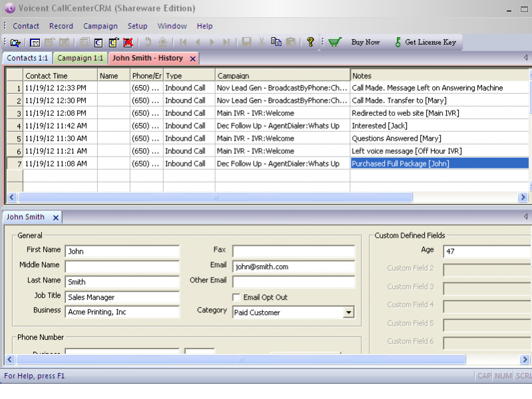Click the yellow question mark help icon
The height and width of the screenshot is (399, 532).
[x=310, y=43]
